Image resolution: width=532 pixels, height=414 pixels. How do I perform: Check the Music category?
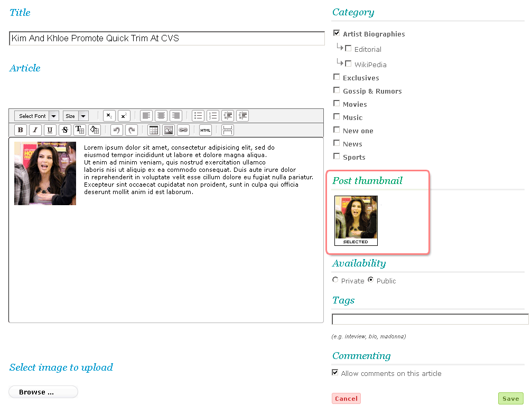tap(337, 116)
